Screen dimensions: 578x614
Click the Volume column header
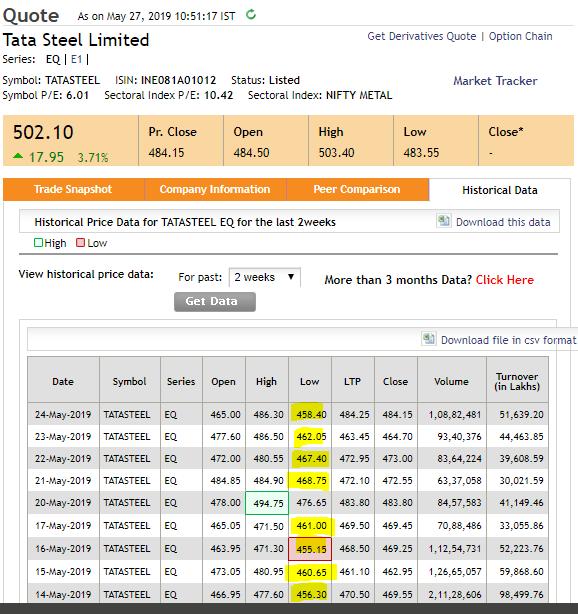point(452,381)
